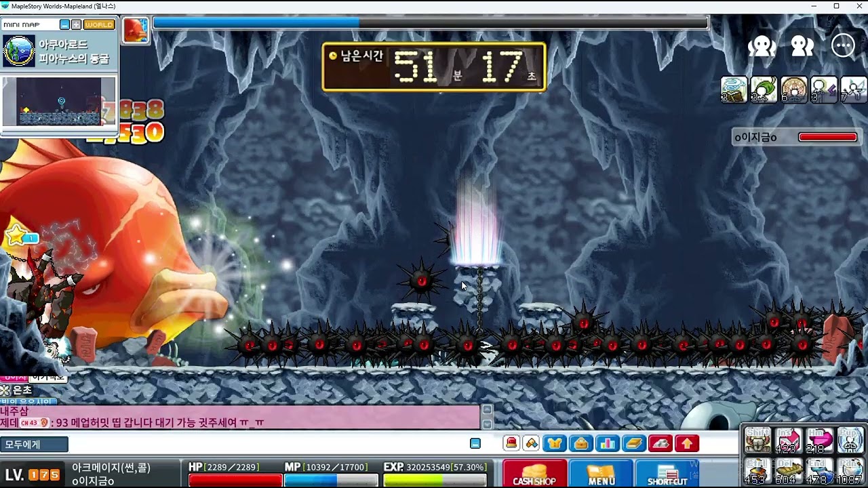Click the yellow EXP status bar
The height and width of the screenshot is (488, 868).
435,480
